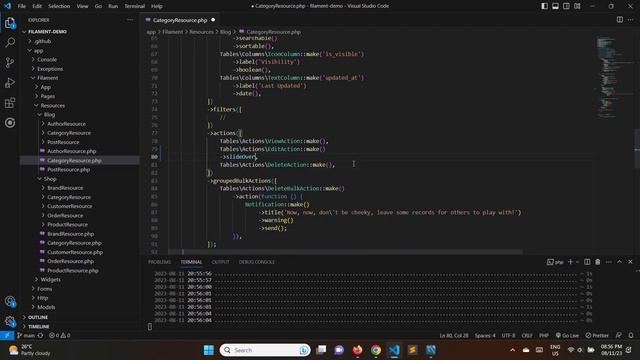The height and width of the screenshot is (360, 640).
Task: Click the main branch indicator
Action: click(x=26, y=335)
